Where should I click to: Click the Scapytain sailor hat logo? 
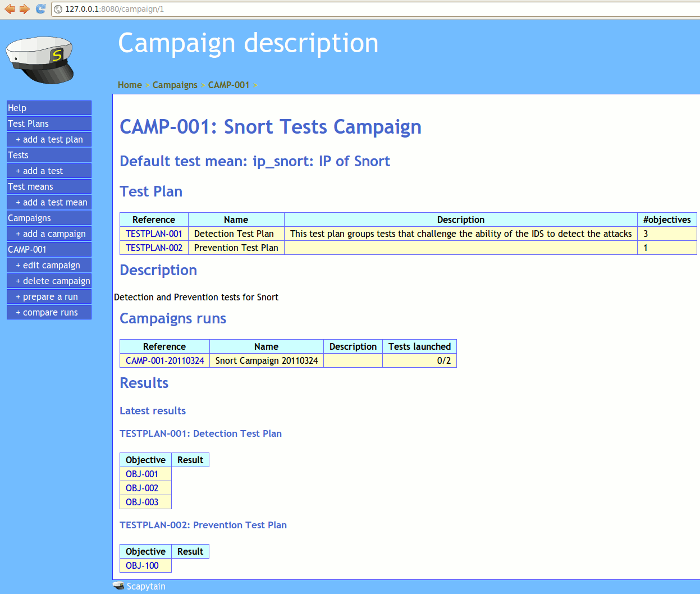click(40, 60)
